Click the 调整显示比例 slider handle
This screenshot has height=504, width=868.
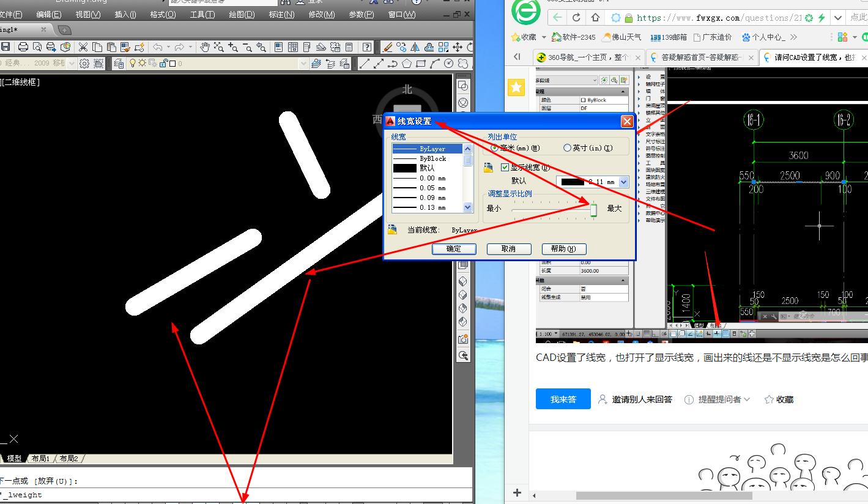pos(593,209)
